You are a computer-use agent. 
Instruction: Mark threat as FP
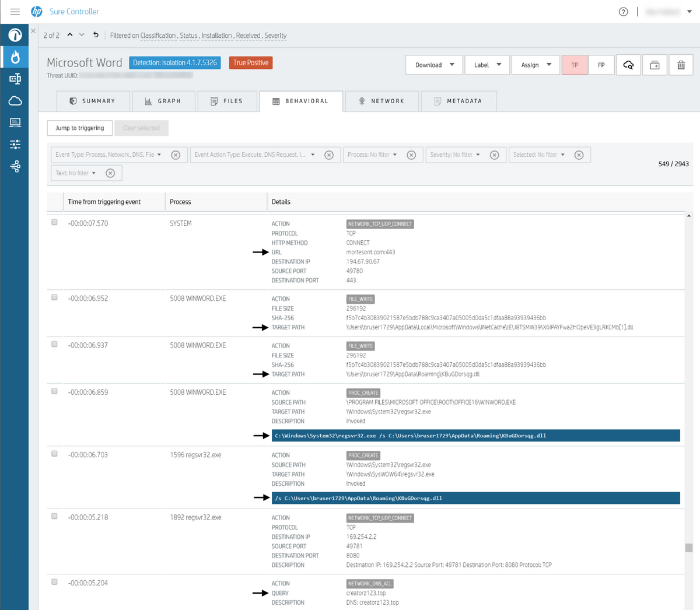point(601,65)
